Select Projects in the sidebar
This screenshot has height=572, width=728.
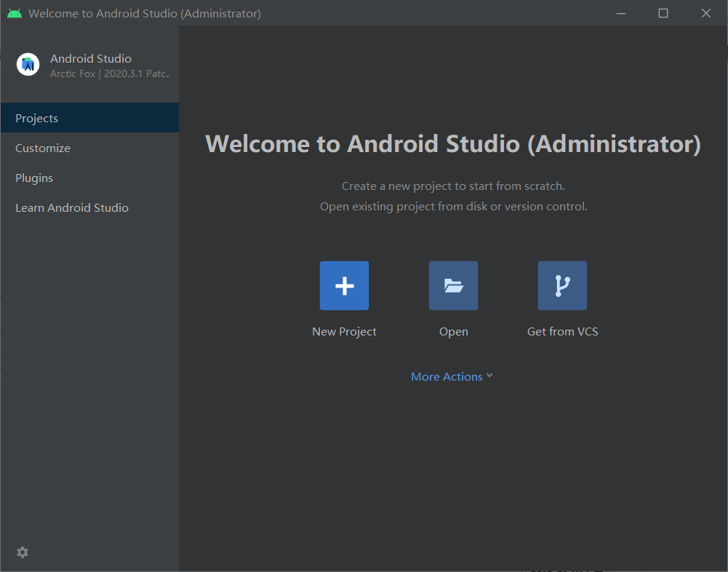[36, 118]
